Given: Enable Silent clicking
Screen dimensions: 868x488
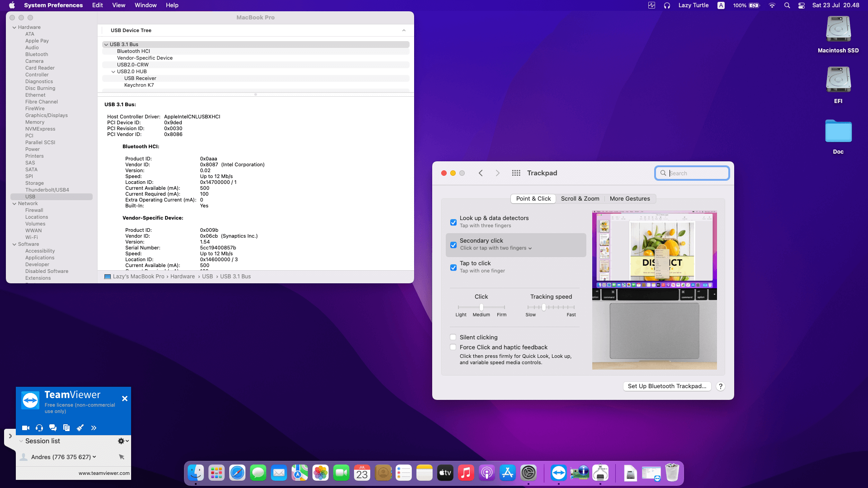Looking at the screenshot, I should [453, 337].
